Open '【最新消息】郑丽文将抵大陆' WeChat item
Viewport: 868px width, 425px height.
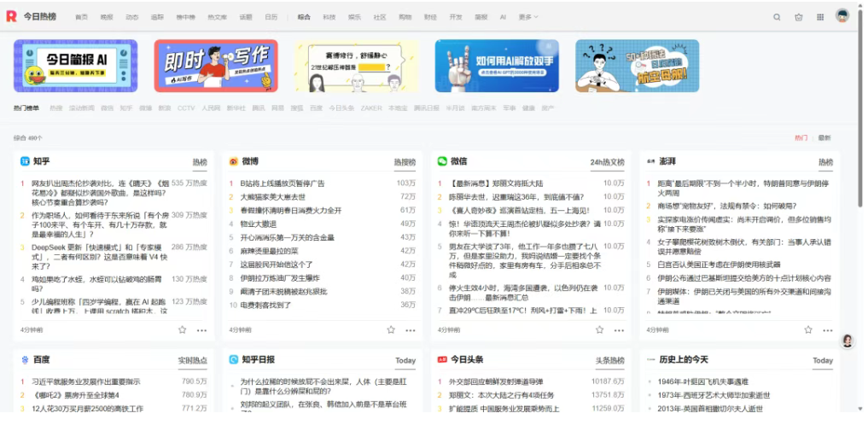click(495, 183)
